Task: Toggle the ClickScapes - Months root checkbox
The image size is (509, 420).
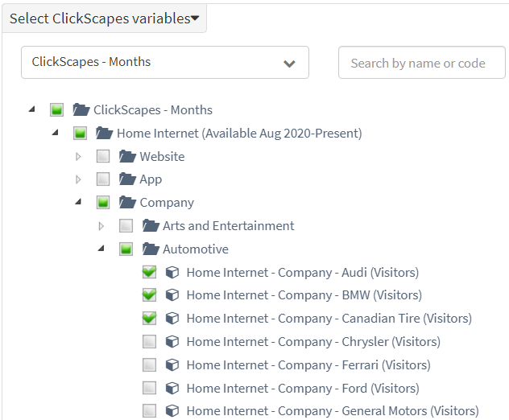Action: click(x=57, y=109)
